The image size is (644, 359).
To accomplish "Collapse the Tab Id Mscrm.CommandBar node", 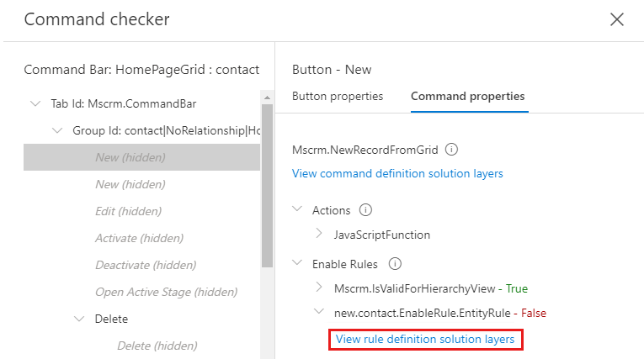I will pos(35,103).
